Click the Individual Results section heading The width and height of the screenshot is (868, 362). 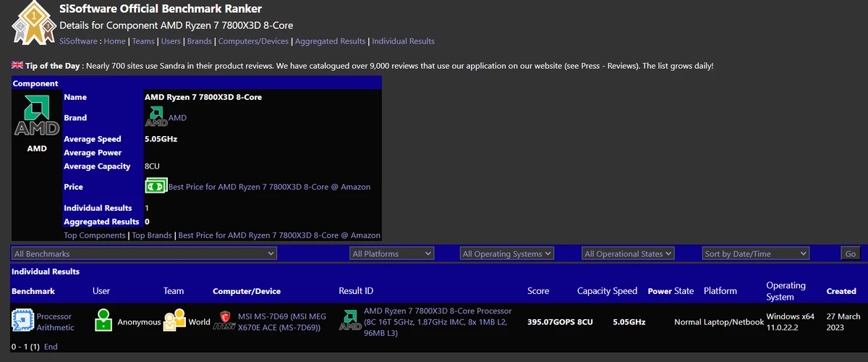[x=46, y=271]
